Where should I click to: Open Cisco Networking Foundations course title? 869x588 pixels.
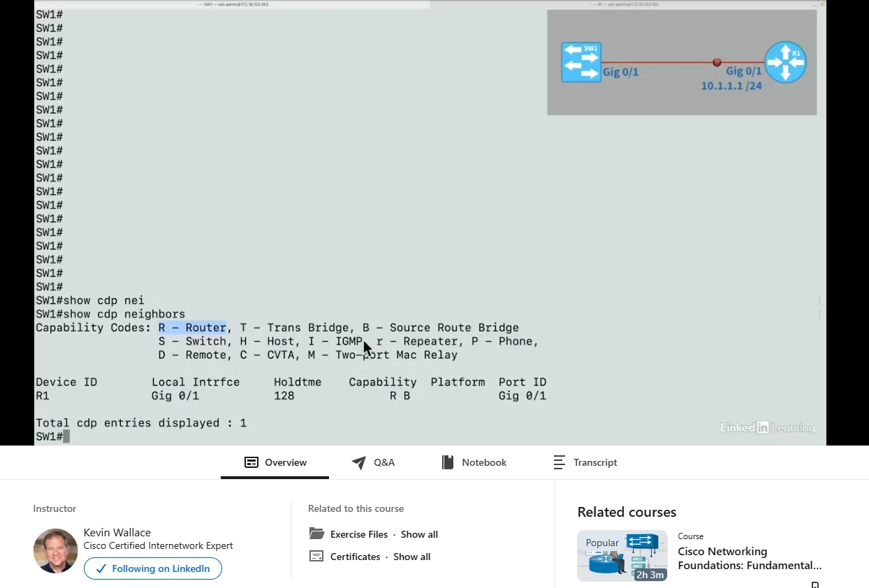[x=750, y=559]
